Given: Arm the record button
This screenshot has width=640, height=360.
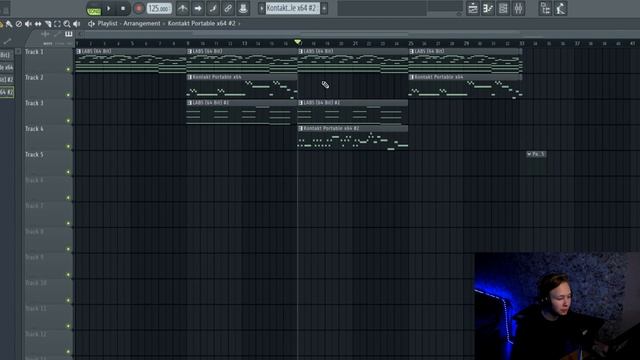Looking at the screenshot, I should 138,8.
